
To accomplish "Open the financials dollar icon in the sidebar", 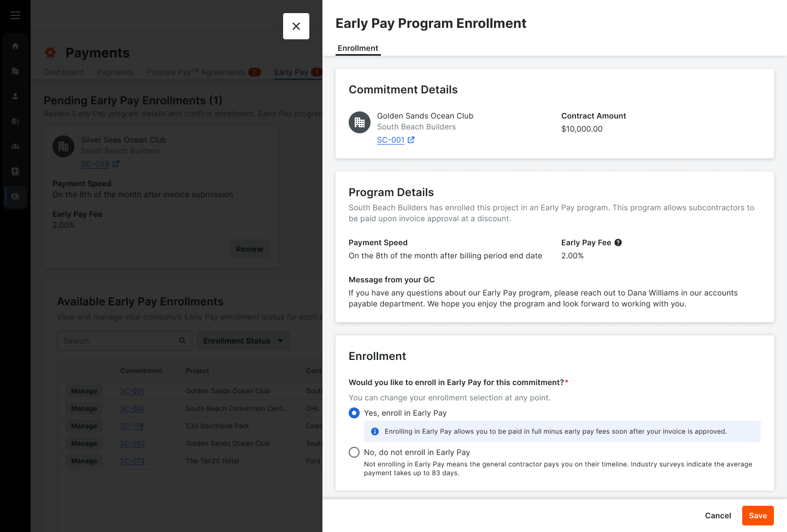I will pyautogui.click(x=15, y=121).
